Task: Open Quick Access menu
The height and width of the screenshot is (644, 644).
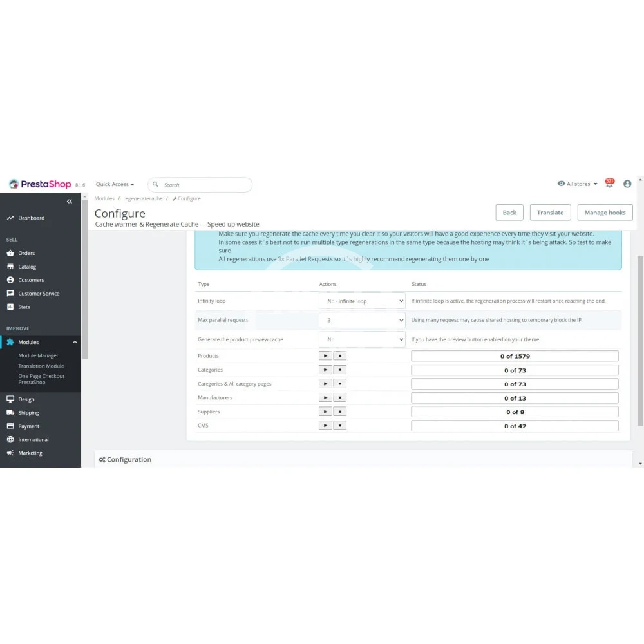Action: (x=115, y=184)
